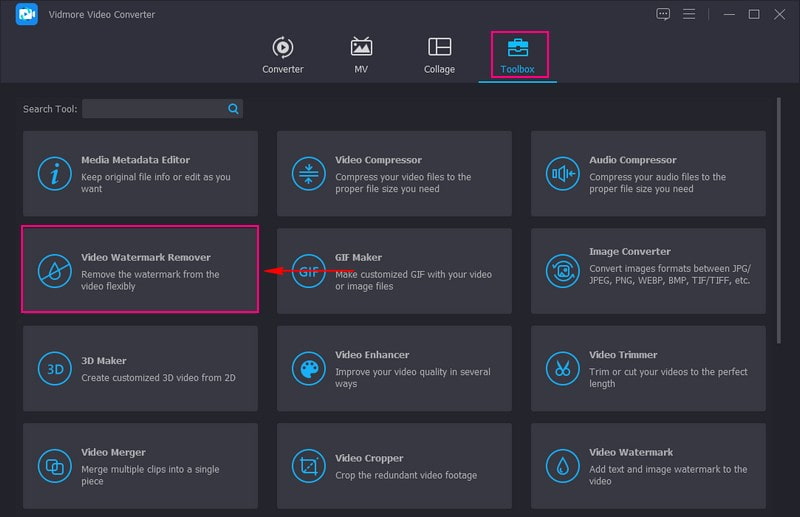800x517 pixels.
Task: Click the Video Compressor icon
Action: pyautogui.click(x=309, y=173)
